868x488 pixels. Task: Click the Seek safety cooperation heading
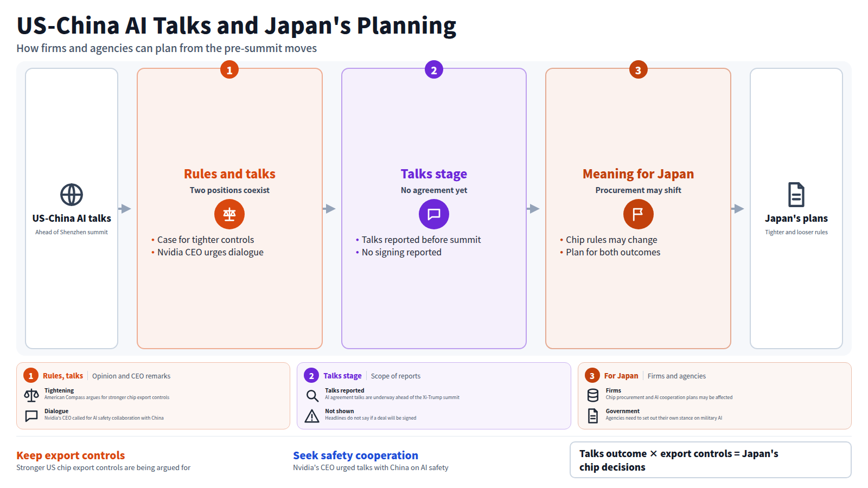point(355,455)
